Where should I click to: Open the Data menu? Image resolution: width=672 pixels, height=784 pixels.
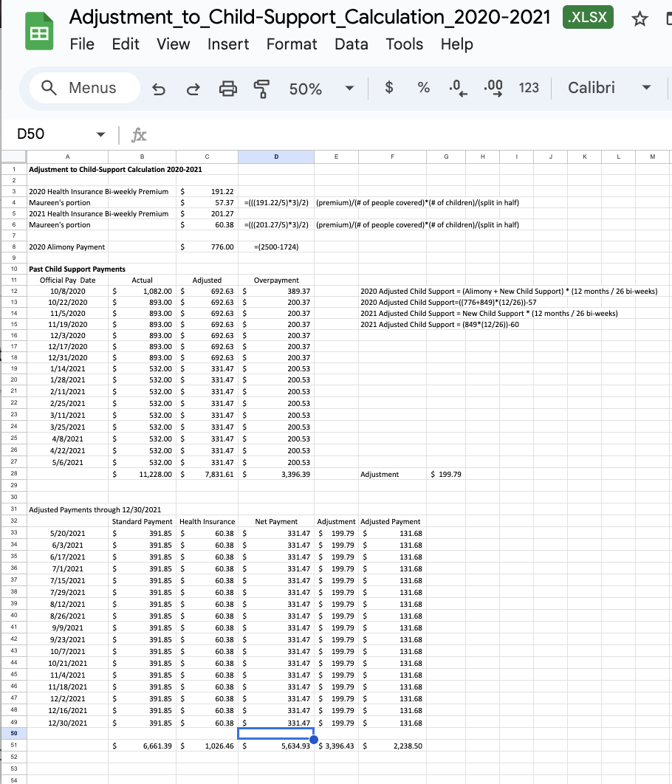(351, 44)
